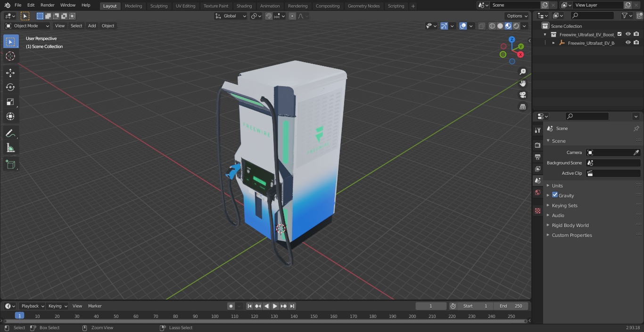The width and height of the screenshot is (644, 332).
Task: Open the Output properties tab
Action: click(537, 157)
